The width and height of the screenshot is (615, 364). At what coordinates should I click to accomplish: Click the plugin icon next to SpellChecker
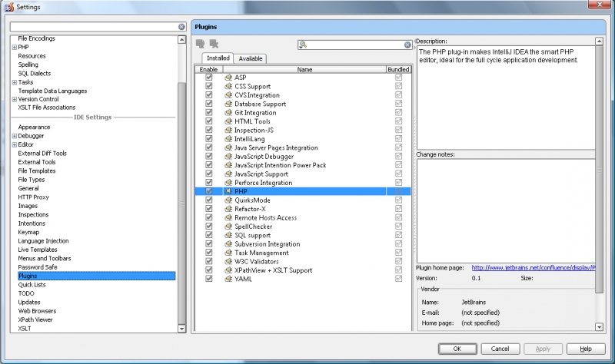point(228,227)
